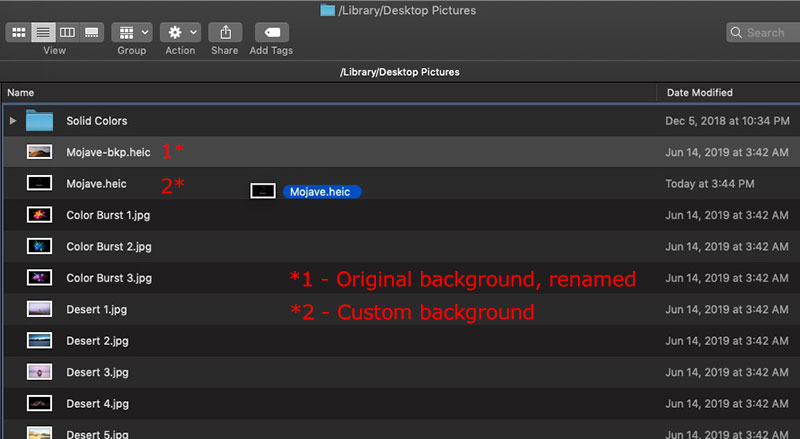Switch to column view mode

coord(67,32)
